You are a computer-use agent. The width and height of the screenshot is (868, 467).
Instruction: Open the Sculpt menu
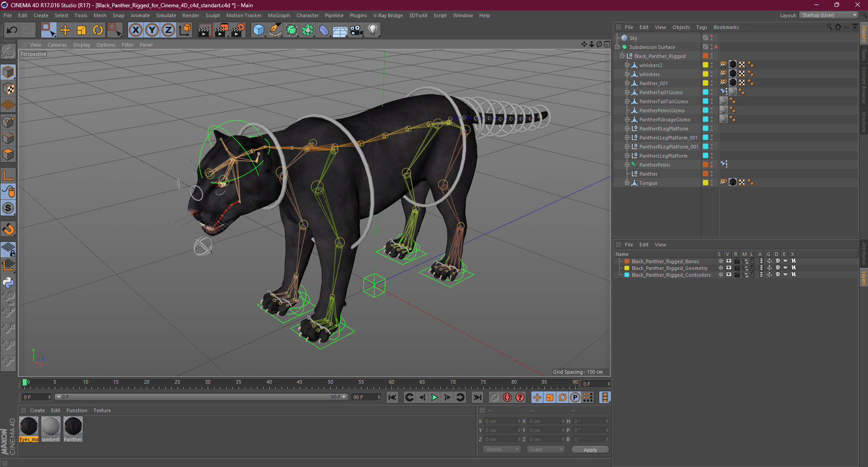[213, 15]
